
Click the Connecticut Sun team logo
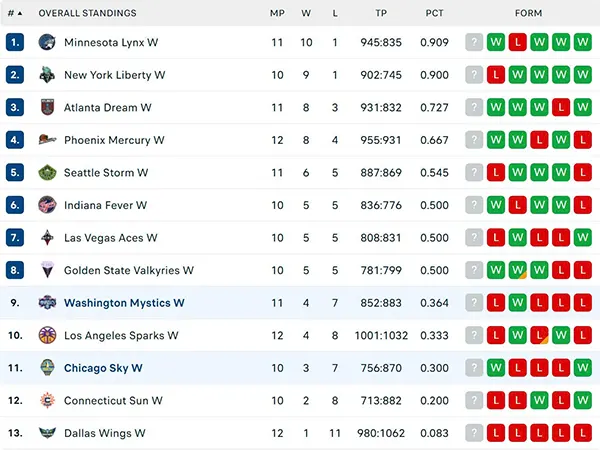click(47, 400)
